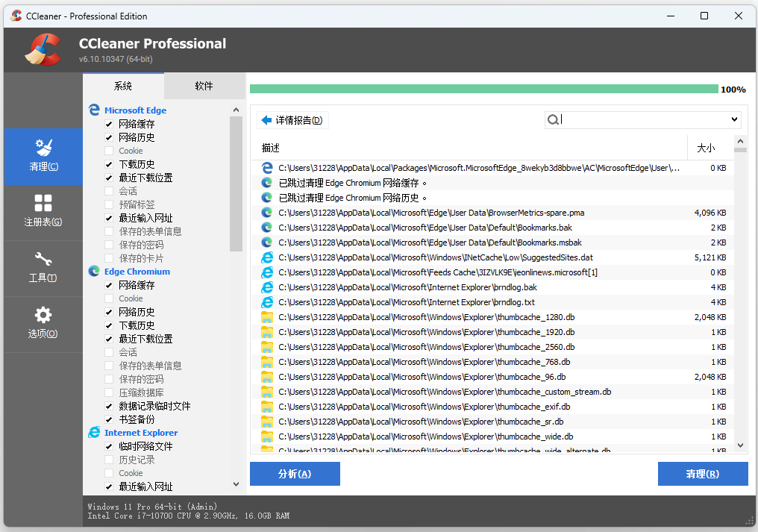Viewport: 758px width, 532px height.
Task: Click the CCleaner logo in the header
Action: [43, 49]
